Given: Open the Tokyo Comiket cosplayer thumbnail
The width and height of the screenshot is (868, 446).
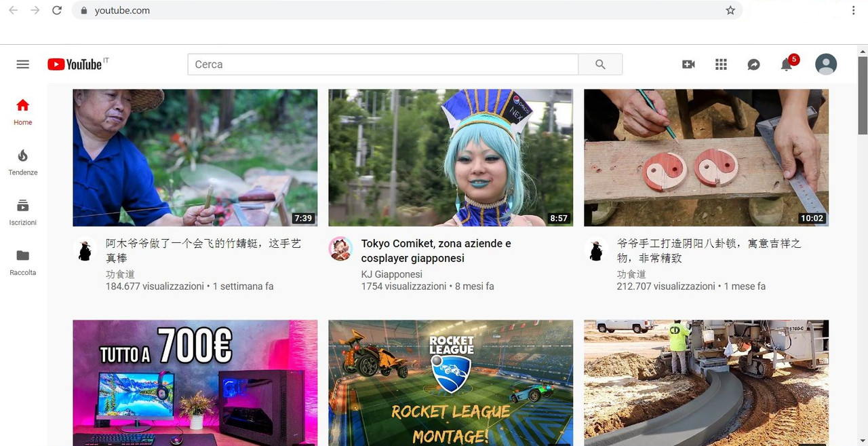Looking at the screenshot, I should [450, 157].
